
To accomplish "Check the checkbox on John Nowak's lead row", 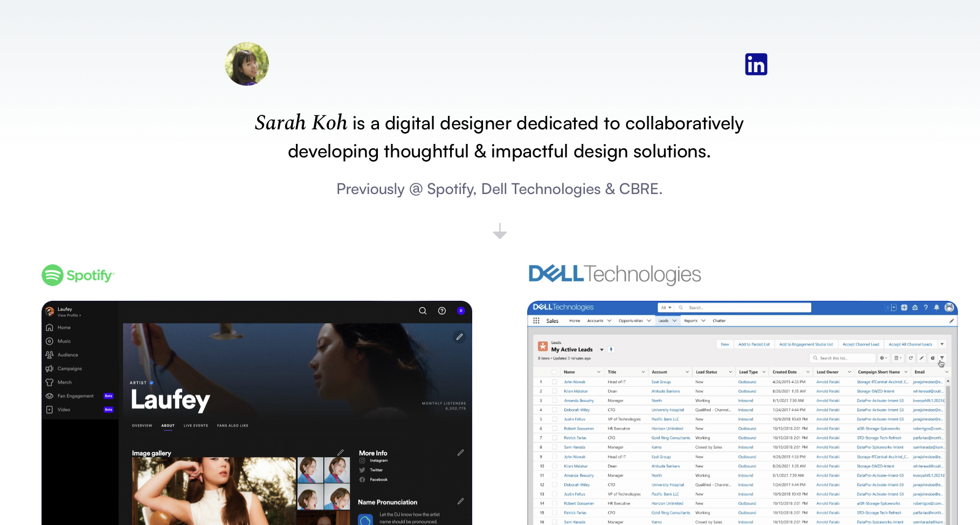I will click(x=554, y=382).
